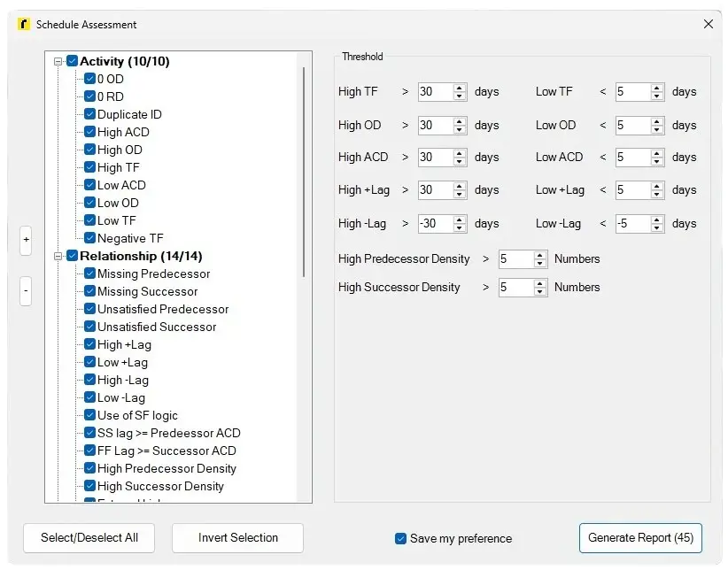
Task: Decrement the High OD days value
Action: tap(460, 128)
